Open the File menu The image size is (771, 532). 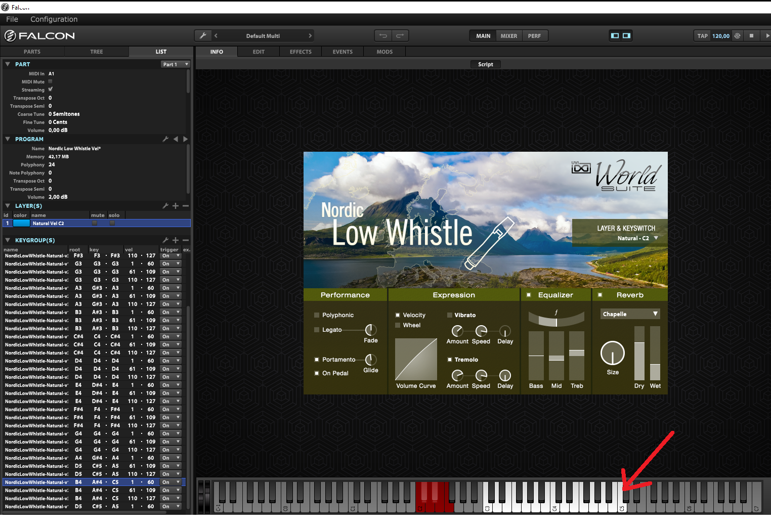(x=12, y=19)
